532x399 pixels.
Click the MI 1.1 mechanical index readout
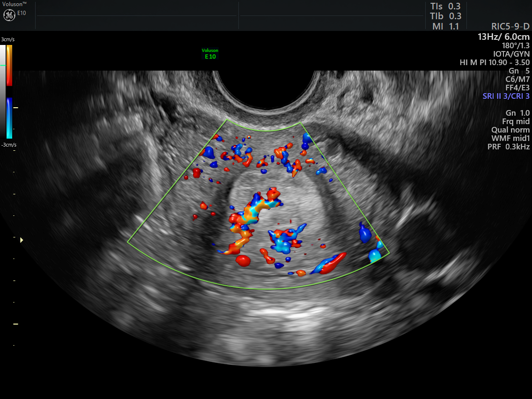click(445, 26)
